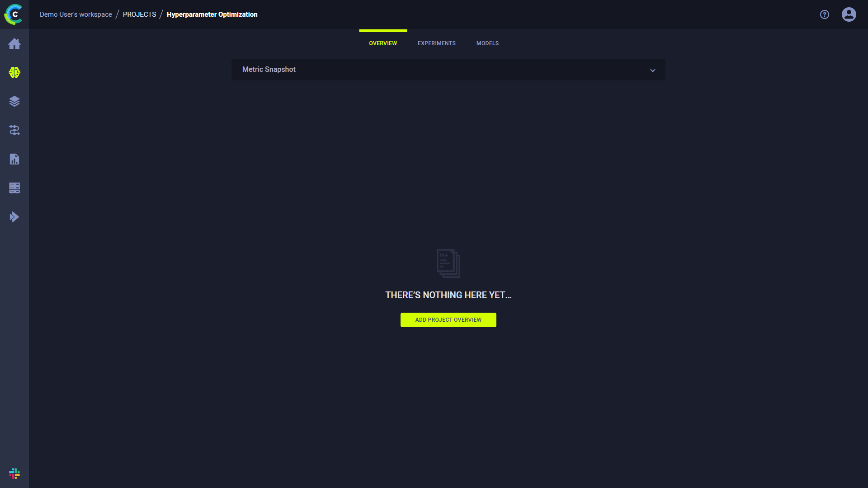Open the Experiments tab
The image size is (868, 488).
437,43
